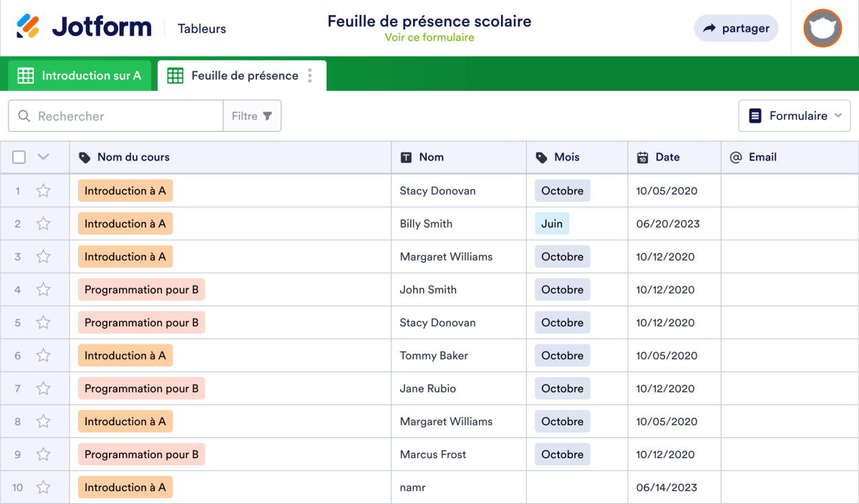The height and width of the screenshot is (504, 859).
Task: Click the search magnifier in the Rechercher field
Action: (23, 115)
